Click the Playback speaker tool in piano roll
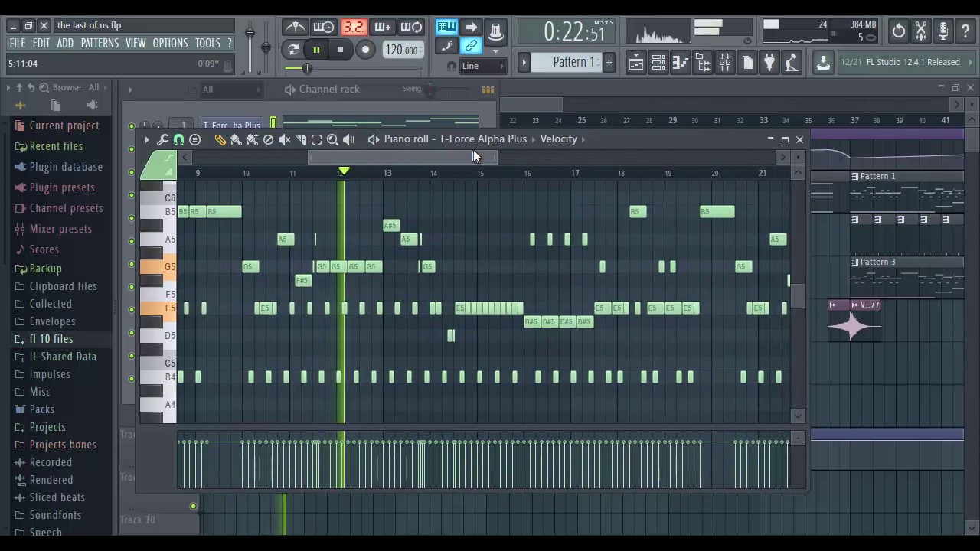This screenshot has height=551, width=980. point(349,139)
